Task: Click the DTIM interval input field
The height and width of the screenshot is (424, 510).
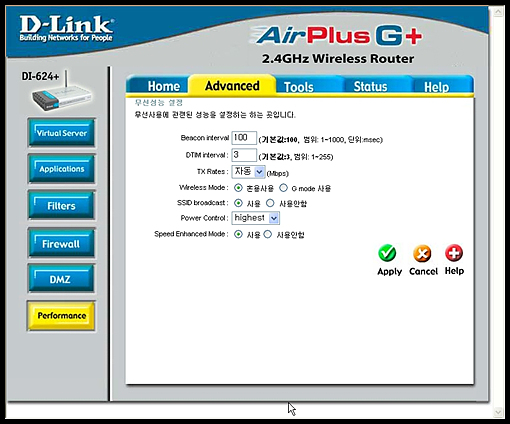Action: tap(244, 155)
